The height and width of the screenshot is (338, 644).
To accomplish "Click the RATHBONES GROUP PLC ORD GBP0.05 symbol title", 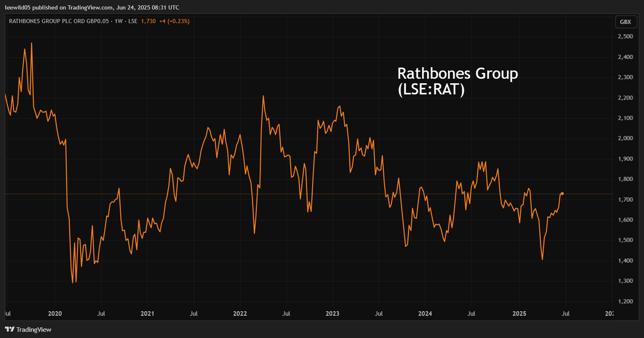I will coord(59,21).
